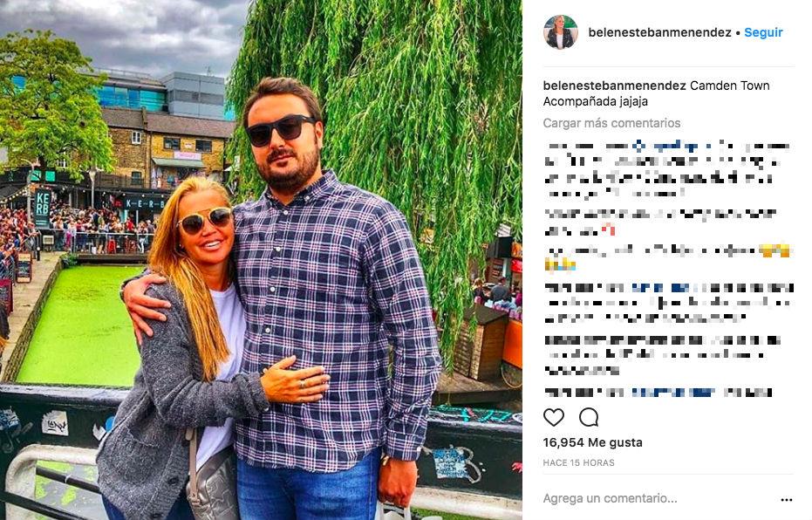Click the heart like icon
Image resolution: width=812 pixels, height=520 pixels.
tap(554, 417)
